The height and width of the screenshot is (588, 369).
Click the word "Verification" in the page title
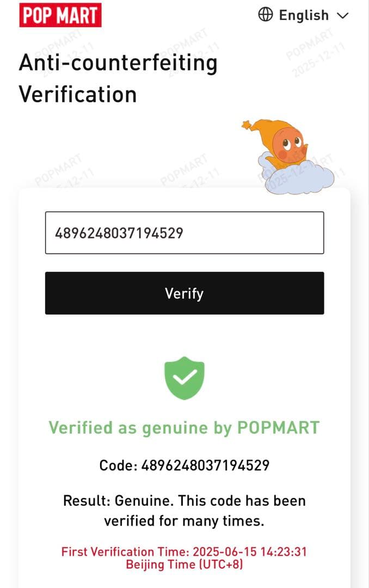(78, 94)
